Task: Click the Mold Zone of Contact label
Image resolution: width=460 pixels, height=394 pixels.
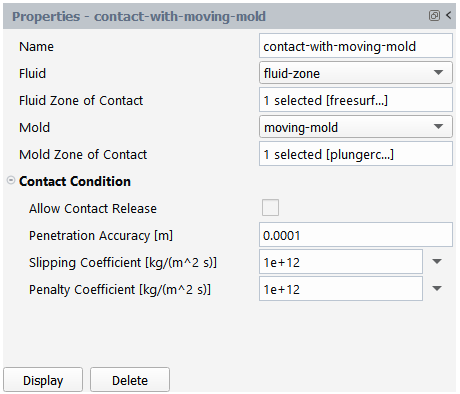Action: [83, 154]
